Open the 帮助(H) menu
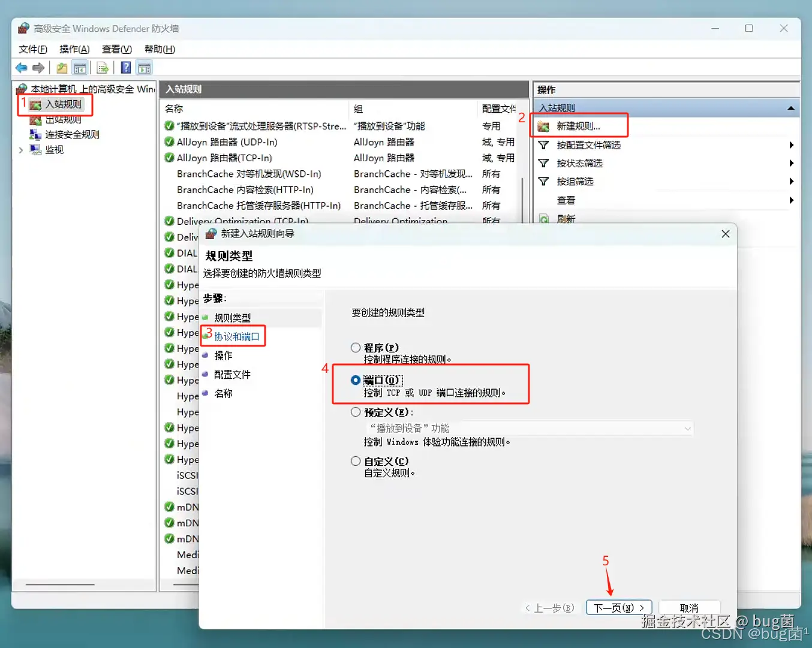Image resolution: width=812 pixels, height=648 pixels. pos(160,49)
